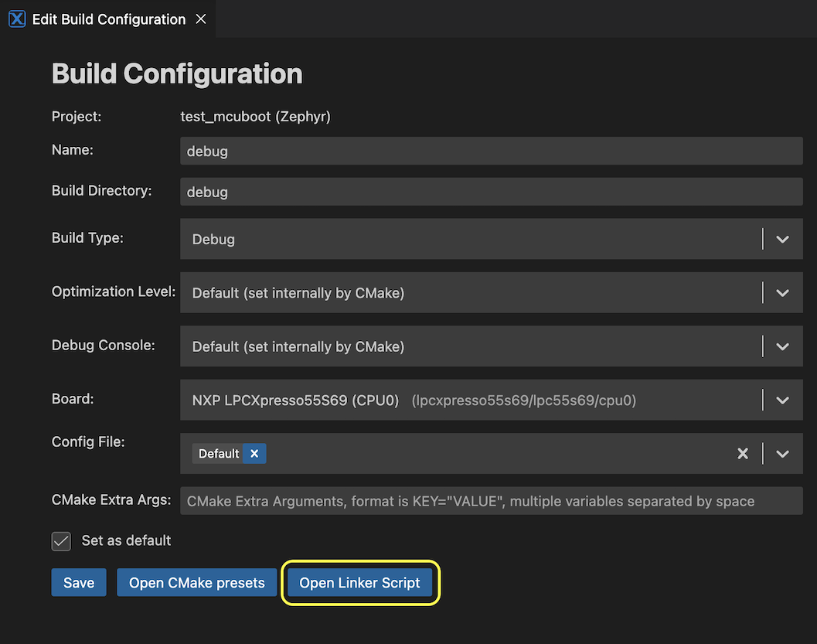Open the Debug Console dropdown
The image size is (817, 644).
(x=491, y=346)
